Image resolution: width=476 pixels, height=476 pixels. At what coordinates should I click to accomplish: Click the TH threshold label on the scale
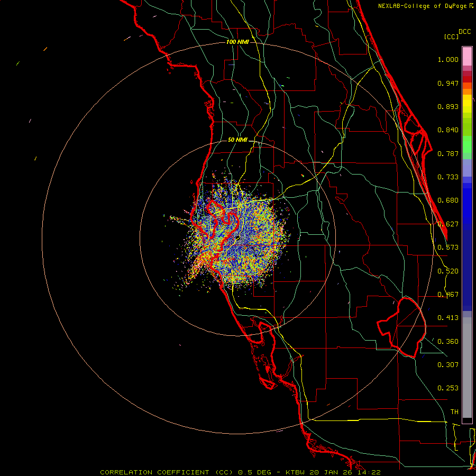454,412
